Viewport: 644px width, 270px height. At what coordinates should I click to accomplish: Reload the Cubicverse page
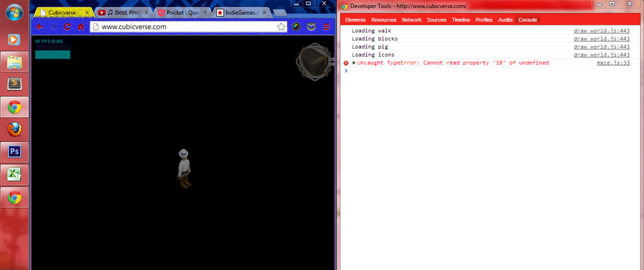pos(67,27)
